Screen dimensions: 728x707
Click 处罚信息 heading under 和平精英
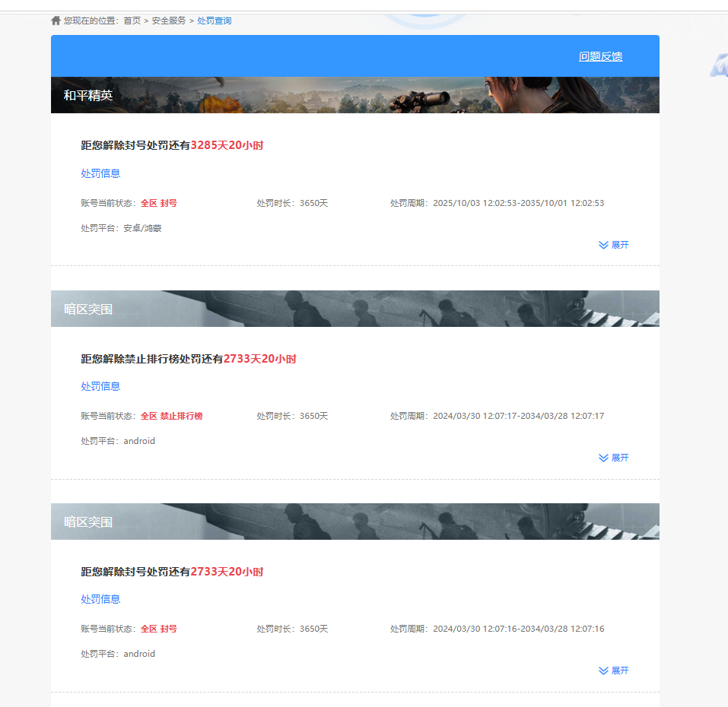100,173
